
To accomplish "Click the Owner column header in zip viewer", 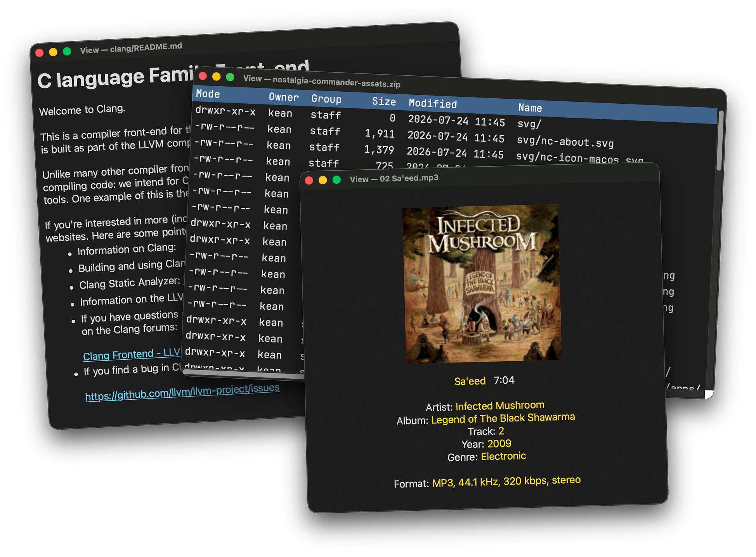I will [284, 97].
